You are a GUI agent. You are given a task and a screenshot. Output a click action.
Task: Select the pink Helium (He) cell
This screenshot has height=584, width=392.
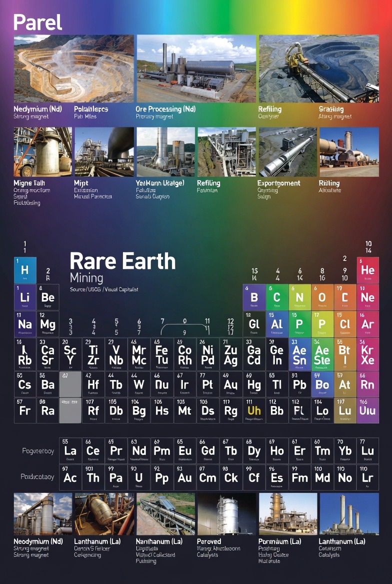pyautogui.click(x=368, y=270)
